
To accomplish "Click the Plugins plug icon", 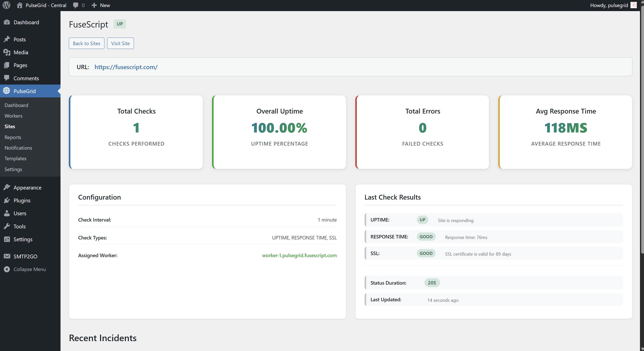I will [x=7, y=200].
